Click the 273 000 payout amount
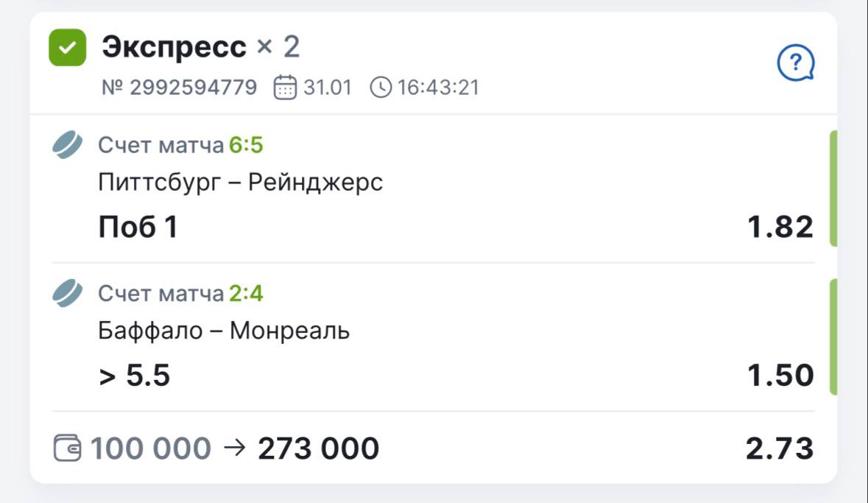The height and width of the screenshot is (503, 868). pyautogui.click(x=318, y=448)
